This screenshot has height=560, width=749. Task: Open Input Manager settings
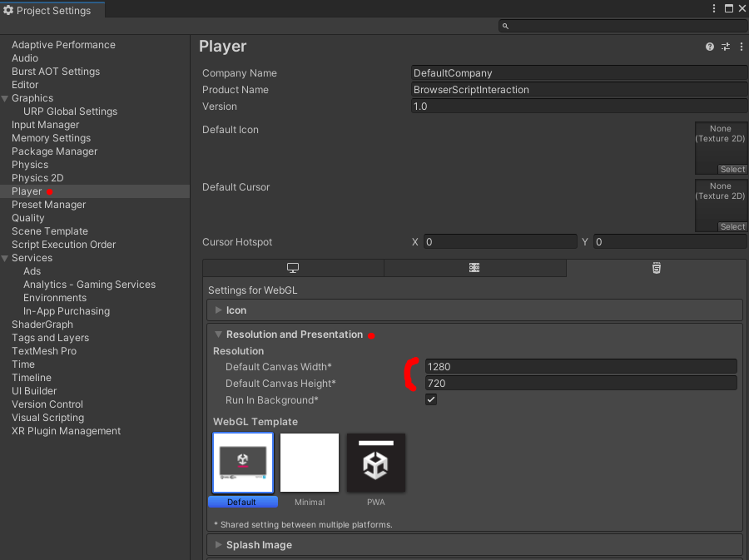[46, 125]
